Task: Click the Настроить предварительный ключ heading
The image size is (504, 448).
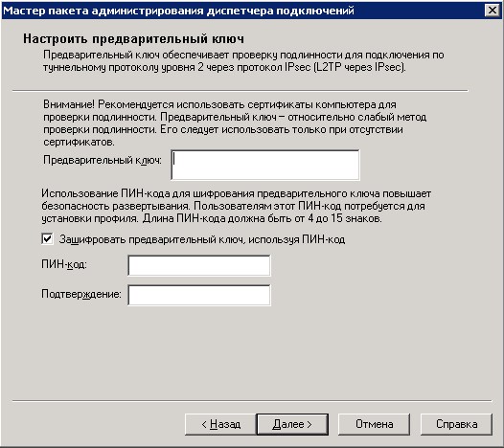Action: coord(133,39)
